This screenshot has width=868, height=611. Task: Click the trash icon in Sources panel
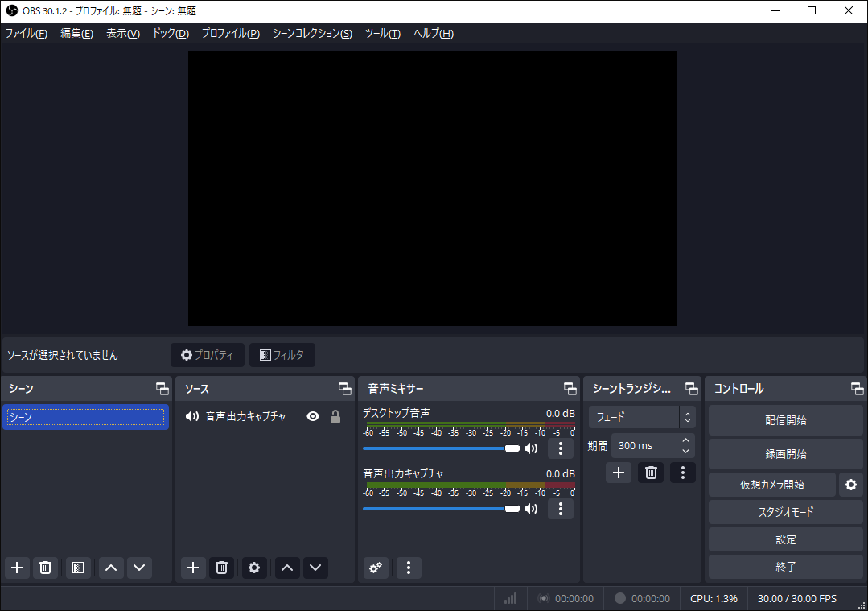click(x=221, y=568)
